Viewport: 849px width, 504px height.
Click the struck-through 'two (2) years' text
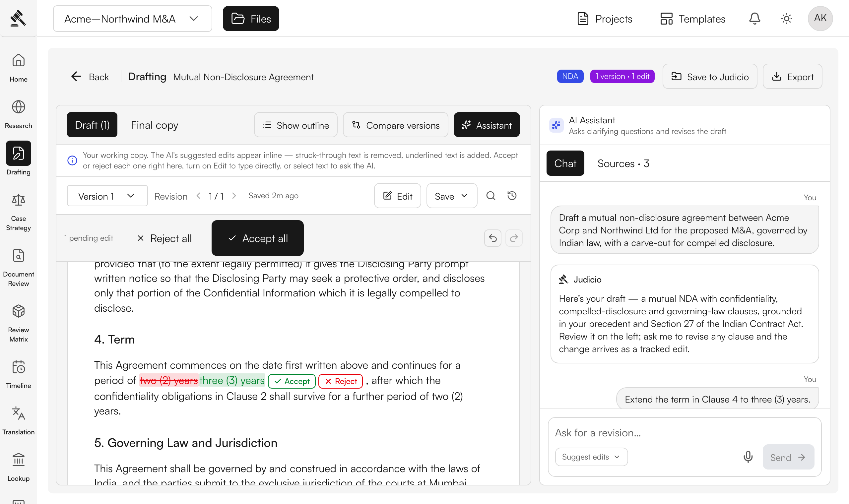tap(169, 381)
